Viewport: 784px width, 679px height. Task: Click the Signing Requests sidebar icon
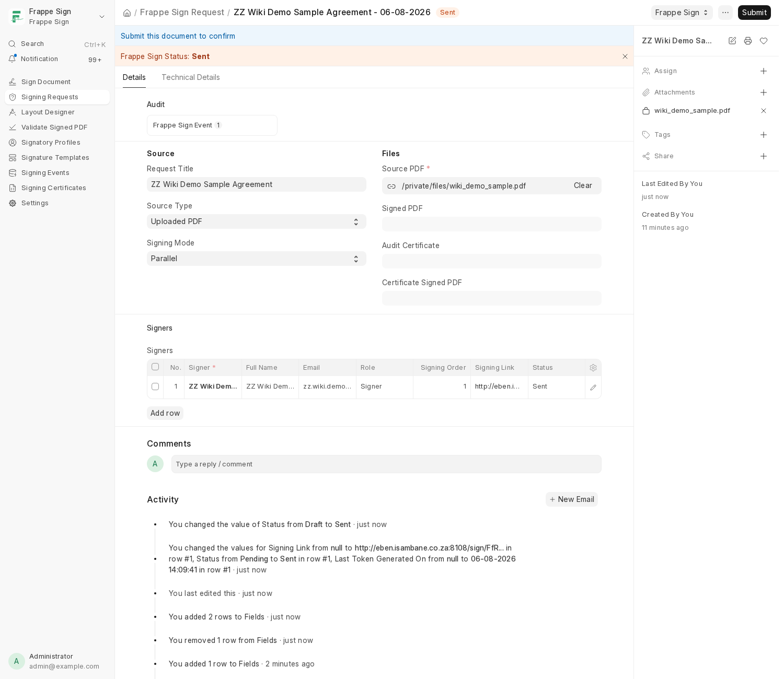point(13,97)
